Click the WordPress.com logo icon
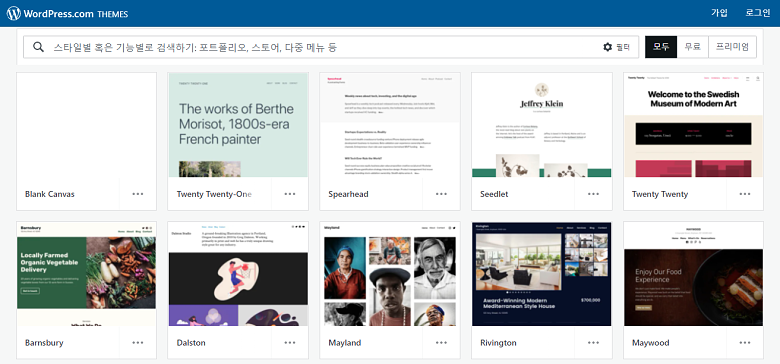The height and width of the screenshot is (364, 780). [x=13, y=13]
